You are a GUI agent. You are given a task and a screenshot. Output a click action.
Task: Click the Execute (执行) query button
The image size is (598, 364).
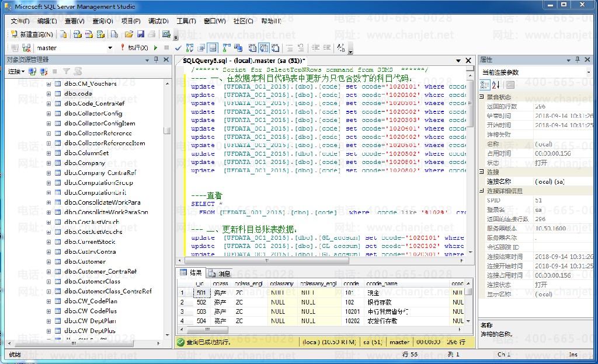(x=134, y=48)
